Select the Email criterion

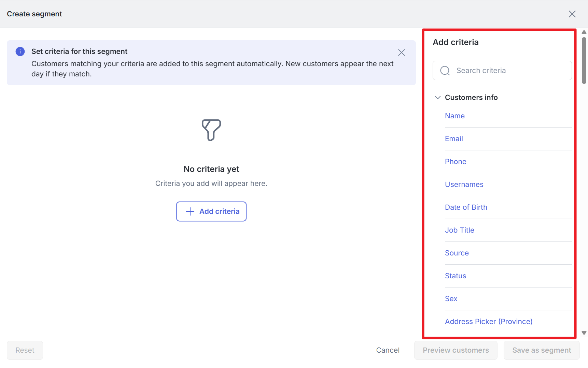click(454, 139)
